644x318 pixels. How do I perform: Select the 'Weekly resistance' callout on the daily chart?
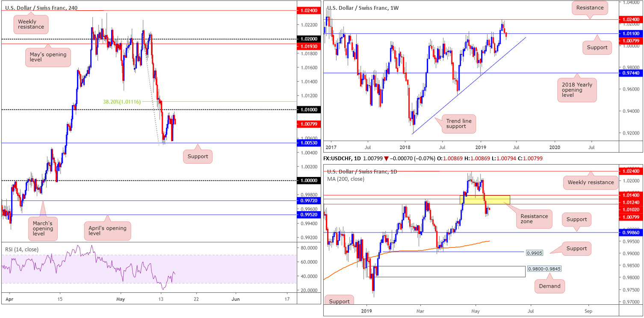click(591, 183)
